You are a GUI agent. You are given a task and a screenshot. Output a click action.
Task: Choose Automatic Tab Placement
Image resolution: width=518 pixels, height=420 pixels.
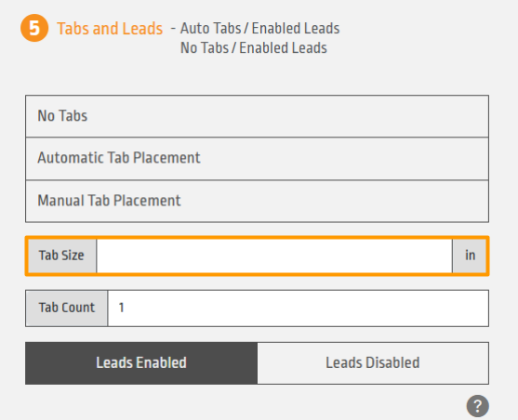coord(257,159)
